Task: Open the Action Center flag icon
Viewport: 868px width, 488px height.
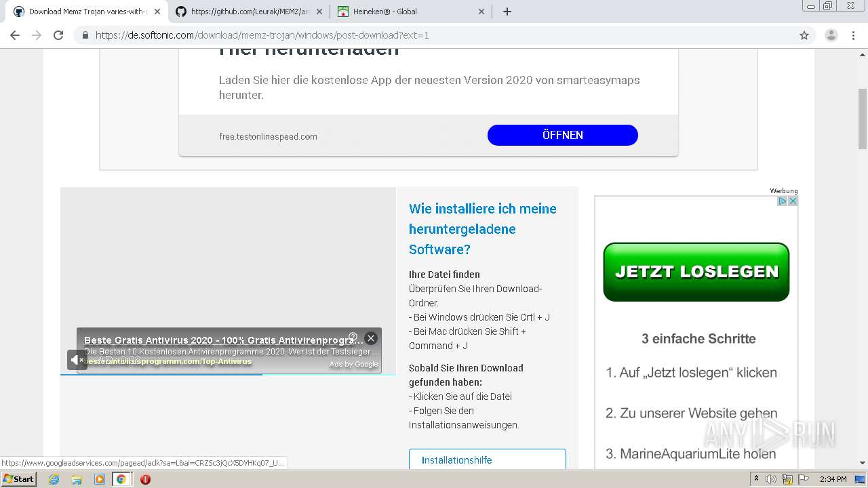Action: (x=804, y=479)
